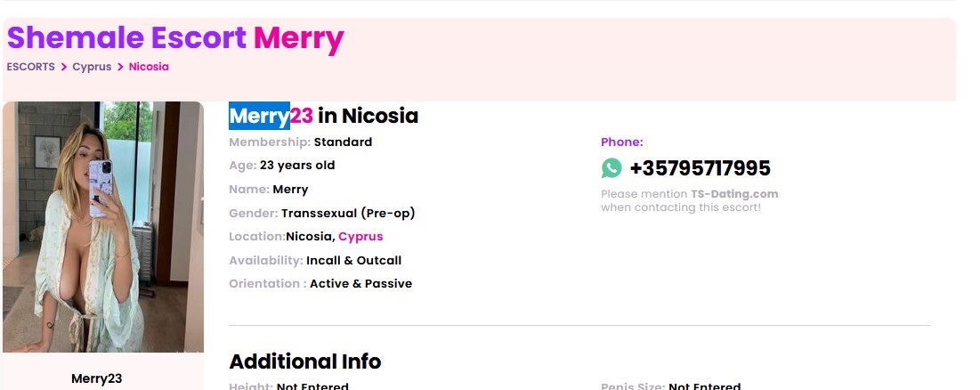980x390 pixels.
Task: Click the Incall & Outcall availability text
Action: 353,261
